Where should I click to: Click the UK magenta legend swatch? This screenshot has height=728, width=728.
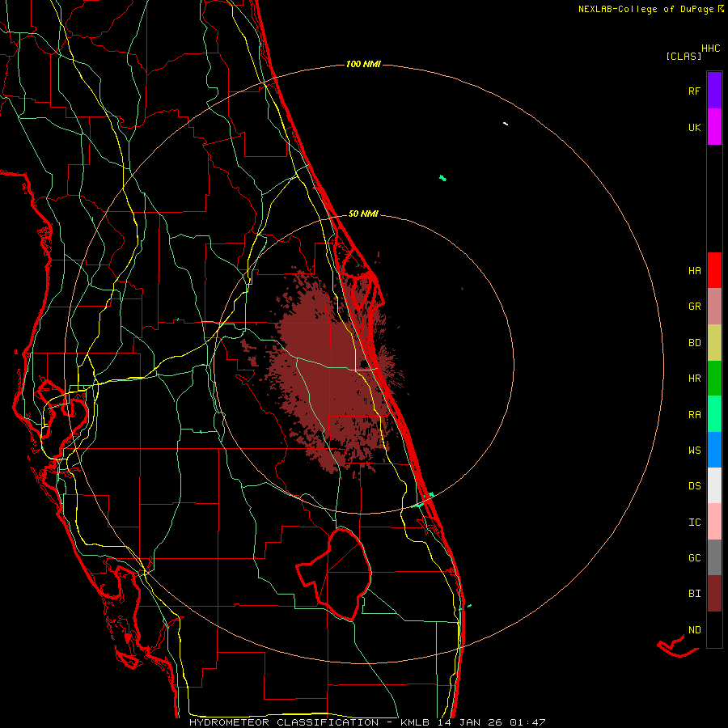point(714,127)
